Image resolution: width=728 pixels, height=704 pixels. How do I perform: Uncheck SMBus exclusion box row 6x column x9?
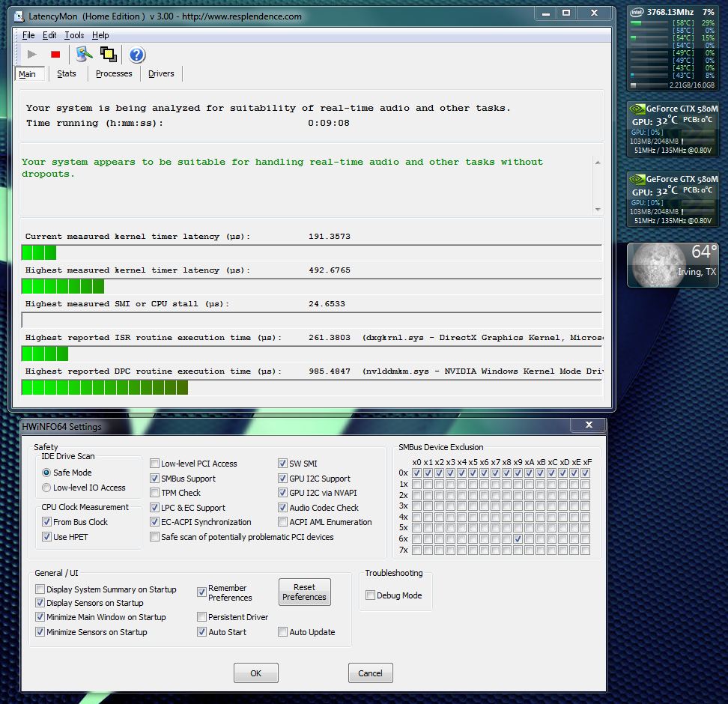pyautogui.click(x=518, y=538)
